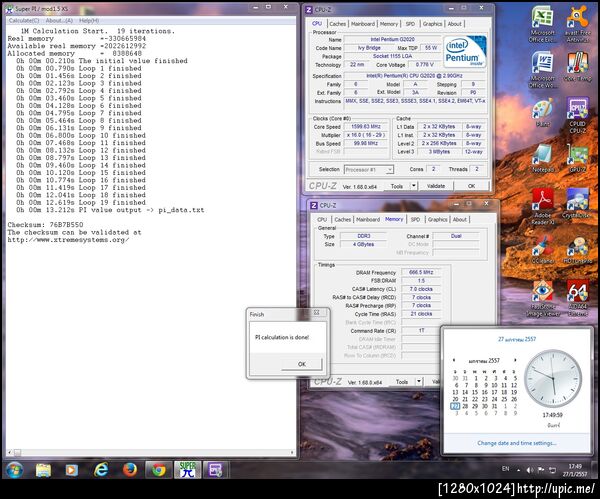Select date 27 in the calendar
Image resolution: width=600 pixels, height=499 pixels.
[x=455, y=406]
